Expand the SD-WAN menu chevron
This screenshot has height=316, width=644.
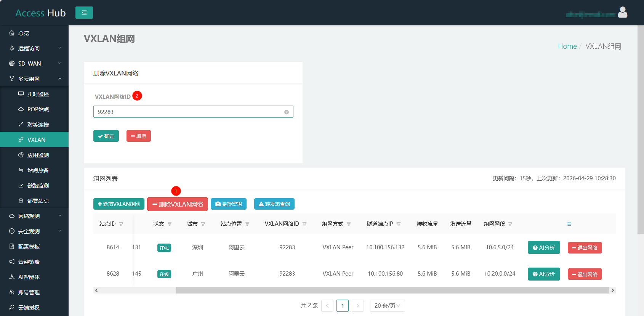60,63
